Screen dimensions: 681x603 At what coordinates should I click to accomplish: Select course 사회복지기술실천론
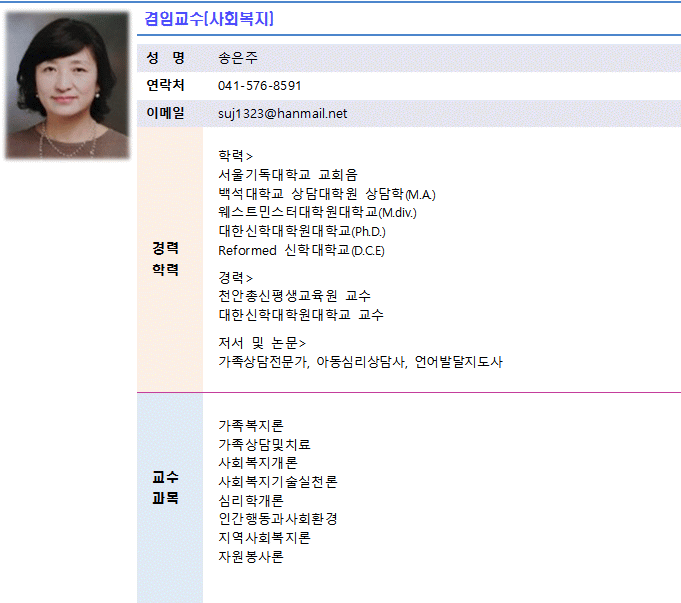tap(278, 481)
